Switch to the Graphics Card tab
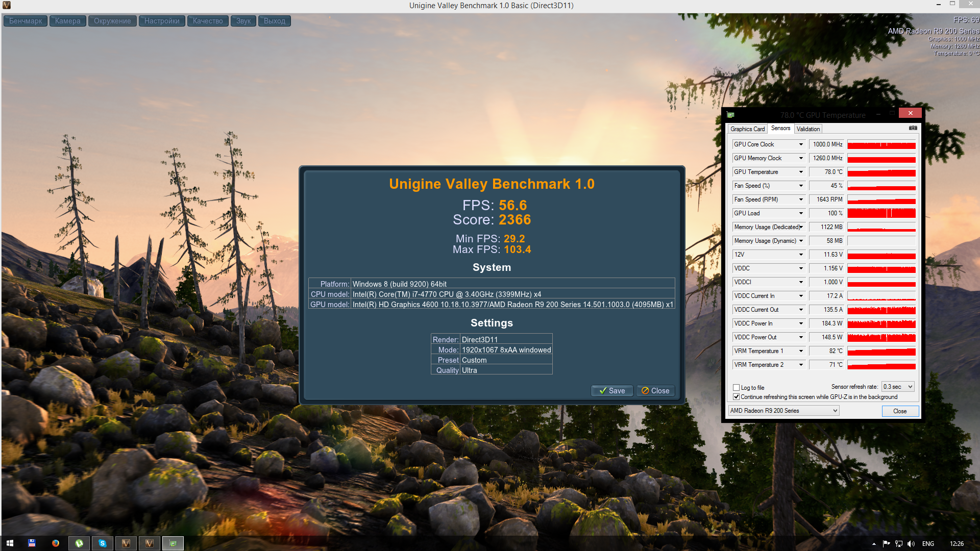 (x=747, y=129)
